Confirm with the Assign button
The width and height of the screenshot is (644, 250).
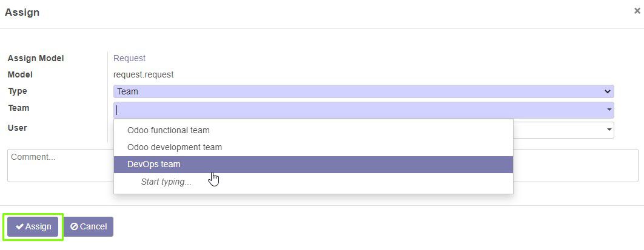click(33, 226)
